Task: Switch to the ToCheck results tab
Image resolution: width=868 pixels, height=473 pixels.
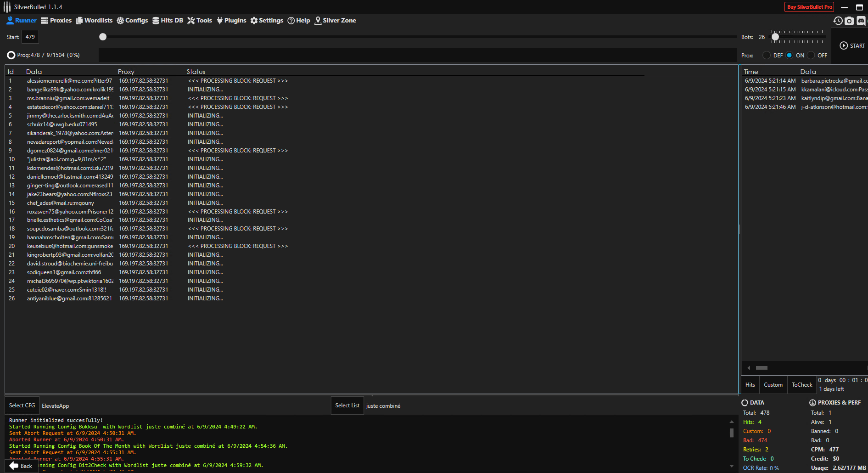Action: pos(802,385)
